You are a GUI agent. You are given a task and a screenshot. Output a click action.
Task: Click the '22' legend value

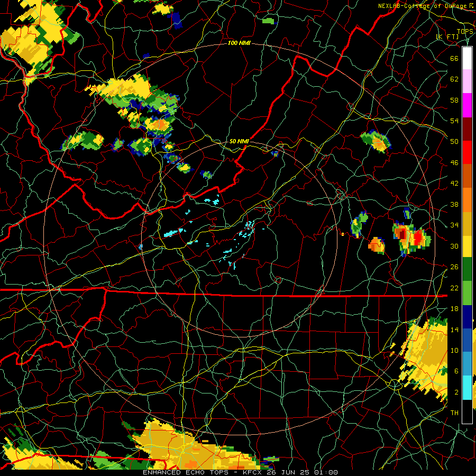click(x=454, y=288)
